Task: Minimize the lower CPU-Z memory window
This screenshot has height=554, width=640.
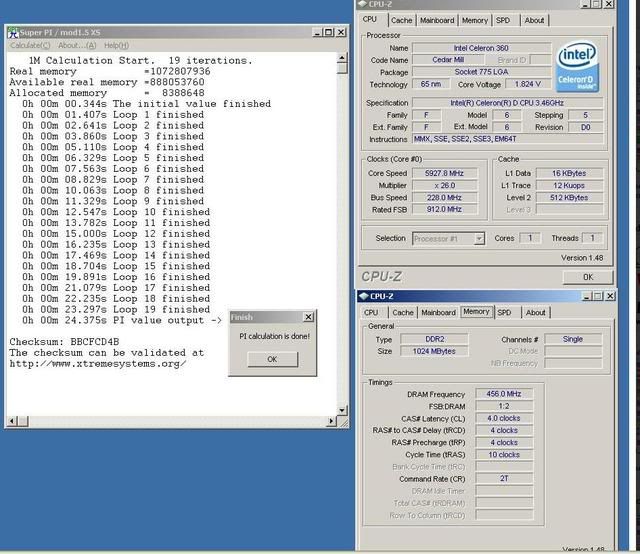Action: pos(584,296)
